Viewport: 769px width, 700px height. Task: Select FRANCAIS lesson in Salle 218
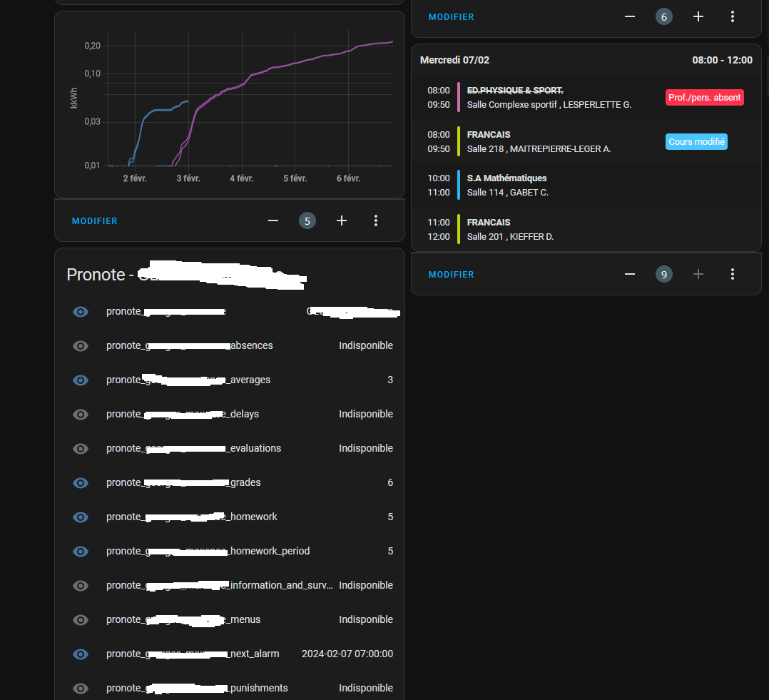(x=586, y=142)
